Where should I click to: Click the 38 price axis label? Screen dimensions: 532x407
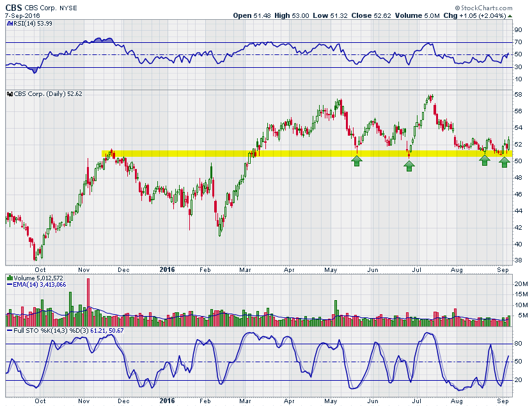tap(518, 261)
